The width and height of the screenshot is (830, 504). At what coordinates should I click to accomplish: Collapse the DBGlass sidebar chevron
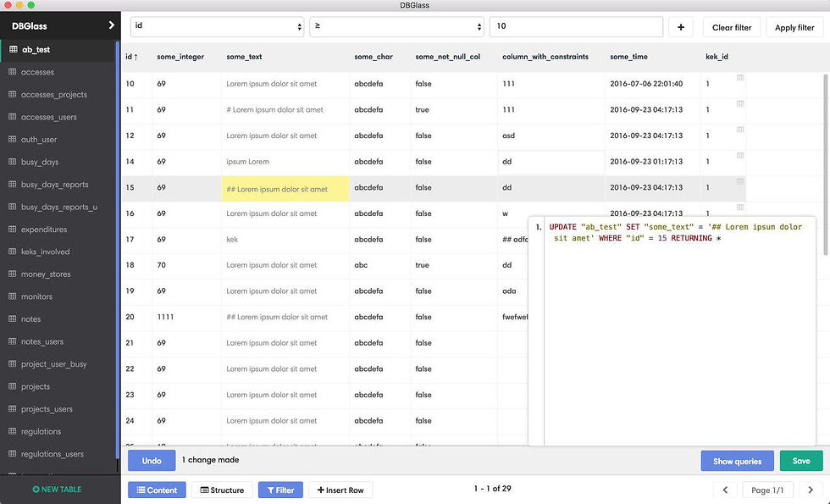(111, 25)
